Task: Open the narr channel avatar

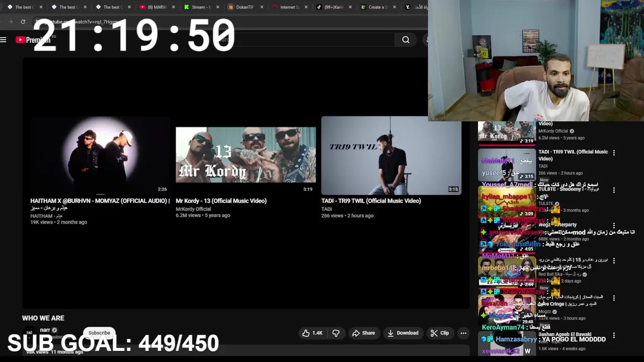Action: pyautogui.click(x=30, y=333)
